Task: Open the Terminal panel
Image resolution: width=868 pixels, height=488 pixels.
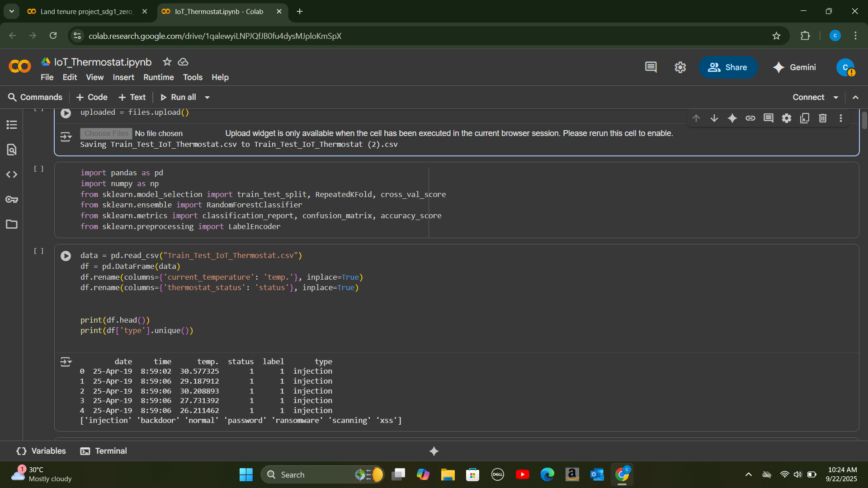Action: pyautogui.click(x=104, y=451)
